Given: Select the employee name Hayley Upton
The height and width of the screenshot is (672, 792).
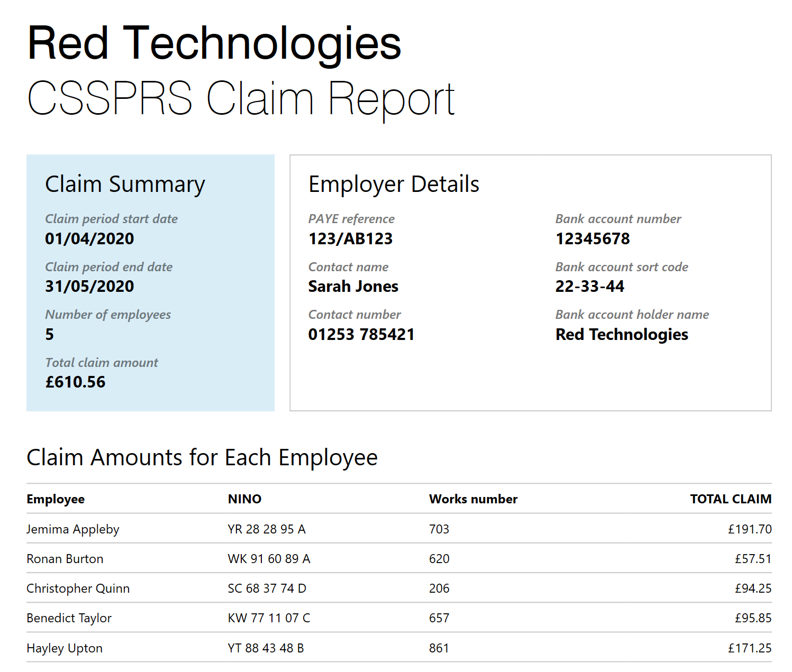Looking at the screenshot, I should (x=65, y=648).
